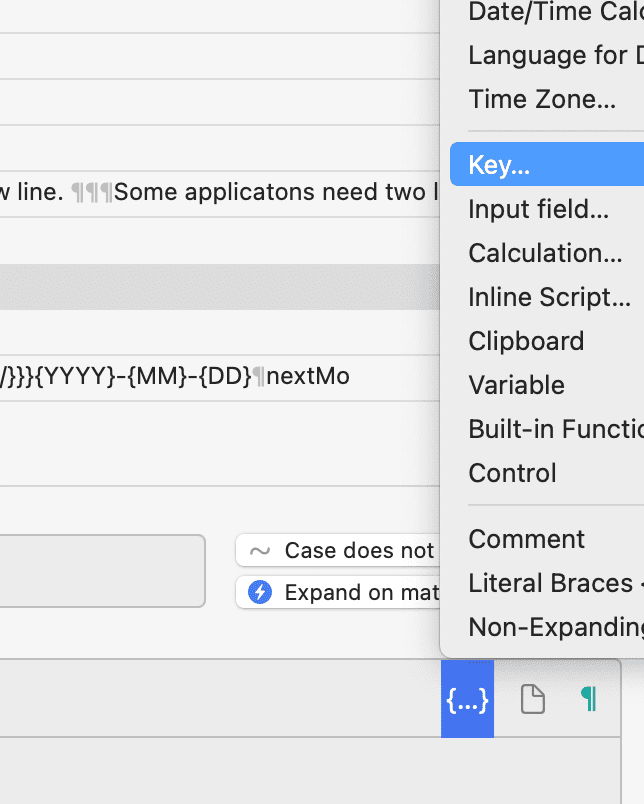This screenshot has height=804, width=644.
Task: Click the blank document icon
Action: point(531,699)
